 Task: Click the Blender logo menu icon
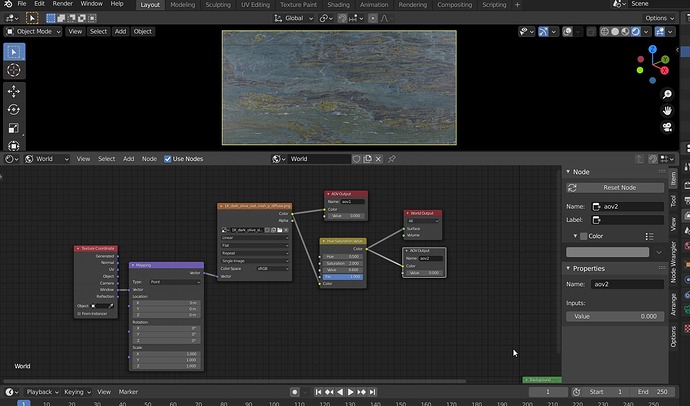[8, 4]
